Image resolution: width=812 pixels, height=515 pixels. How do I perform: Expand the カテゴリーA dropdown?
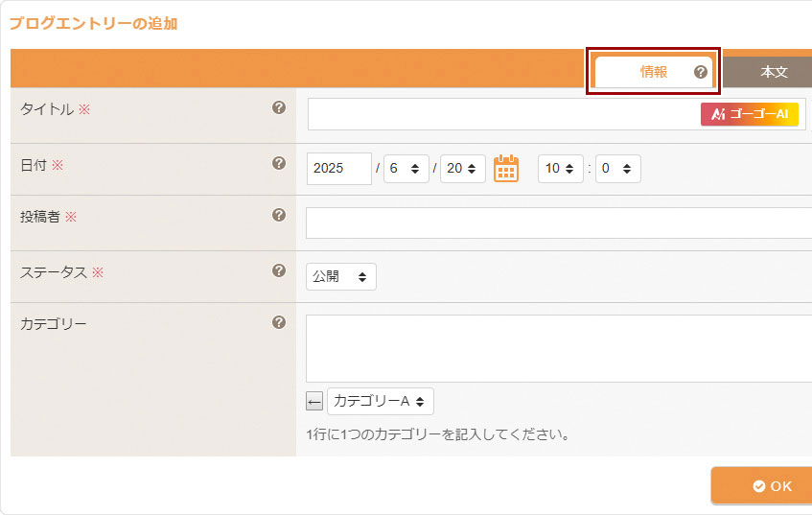(x=381, y=401)
